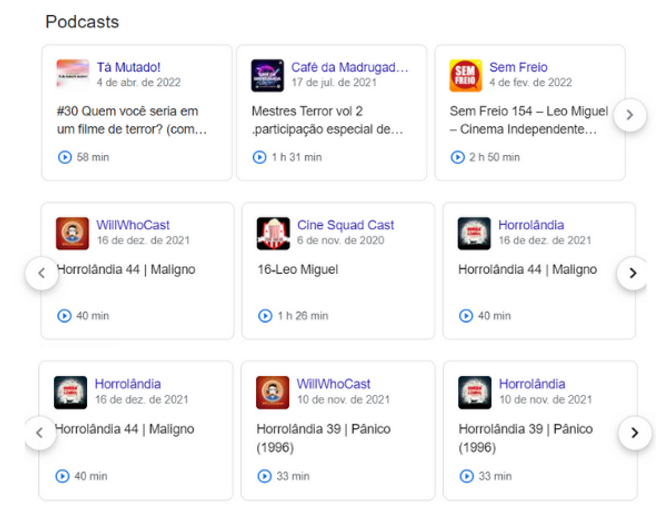Open WillWhoCast link dated 10 de nov.
The width and height of the screenshot is (656, 511).
(x=333, y=384)
